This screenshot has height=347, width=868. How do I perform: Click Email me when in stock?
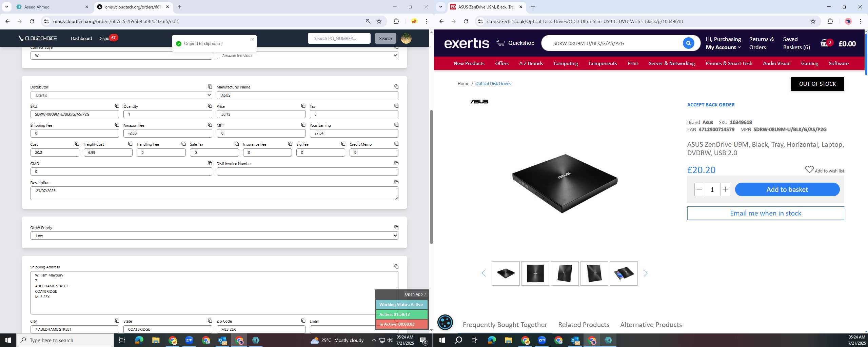click(766, 213)
